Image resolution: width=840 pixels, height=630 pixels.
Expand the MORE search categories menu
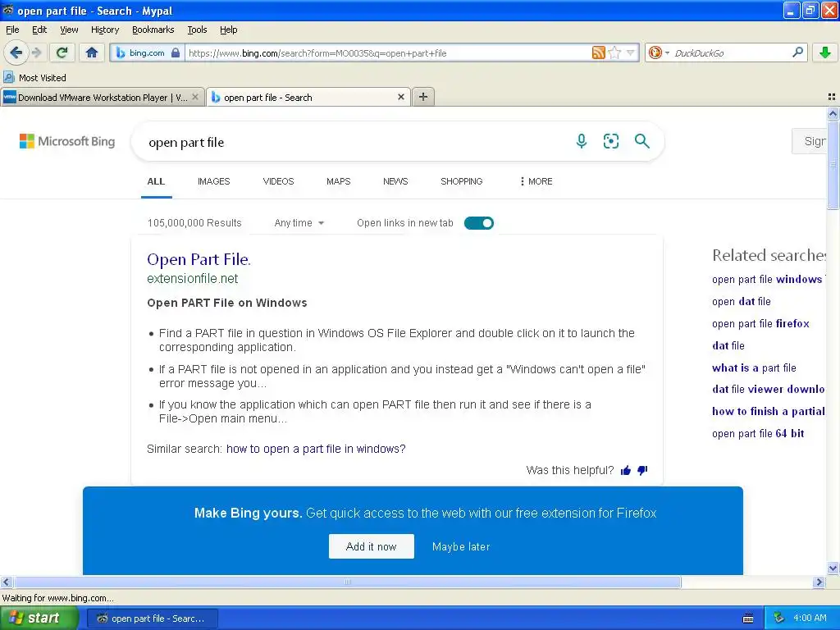tap(536, 181)
